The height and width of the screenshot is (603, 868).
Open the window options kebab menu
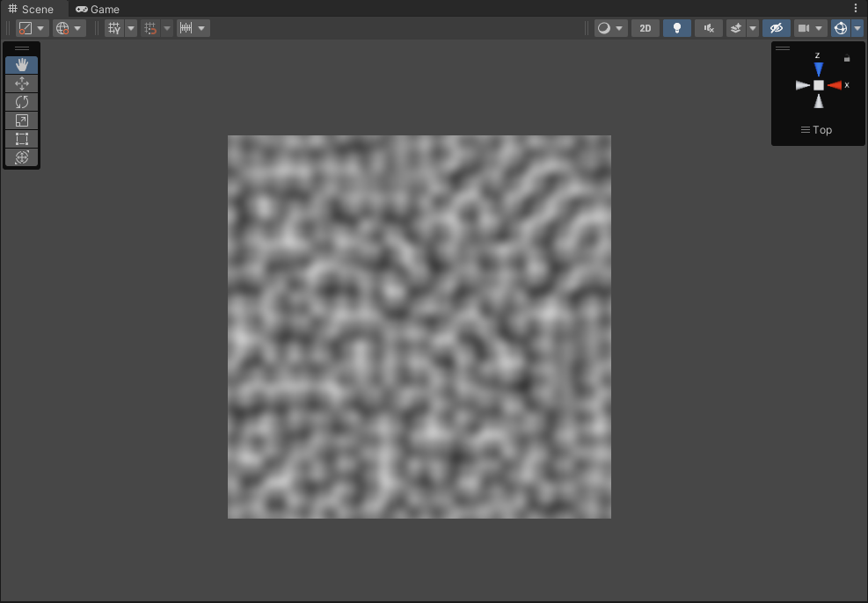pos(856,8)
